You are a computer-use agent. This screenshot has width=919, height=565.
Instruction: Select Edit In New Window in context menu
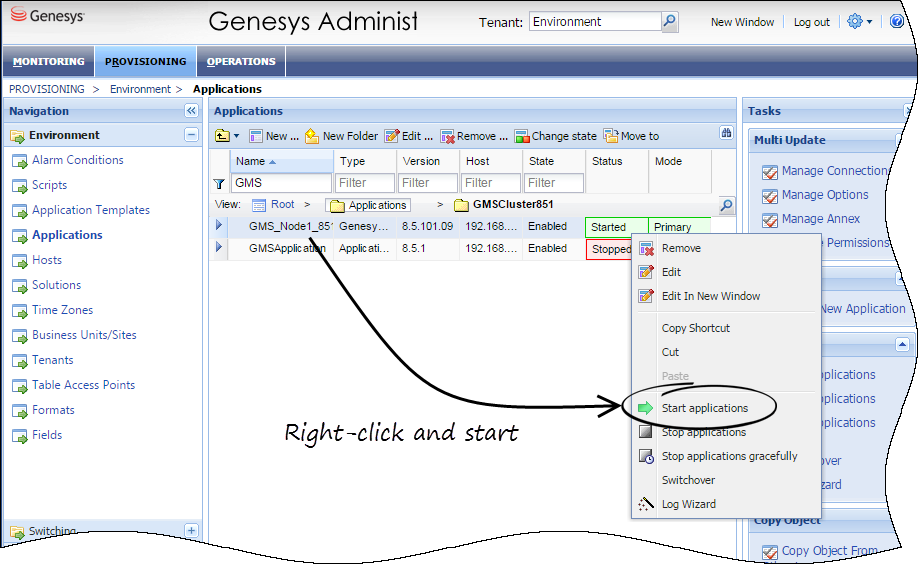(726, 297)
